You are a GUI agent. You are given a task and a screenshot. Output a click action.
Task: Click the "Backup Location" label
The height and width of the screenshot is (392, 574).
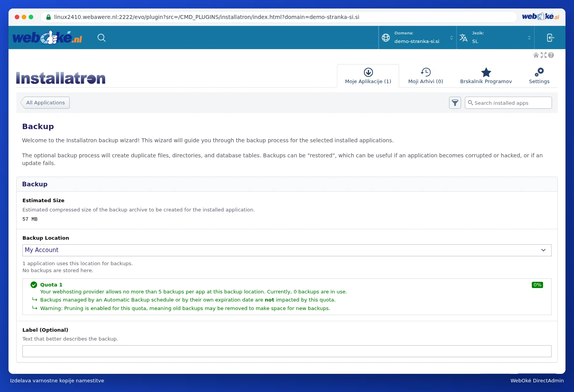[46, 238]
